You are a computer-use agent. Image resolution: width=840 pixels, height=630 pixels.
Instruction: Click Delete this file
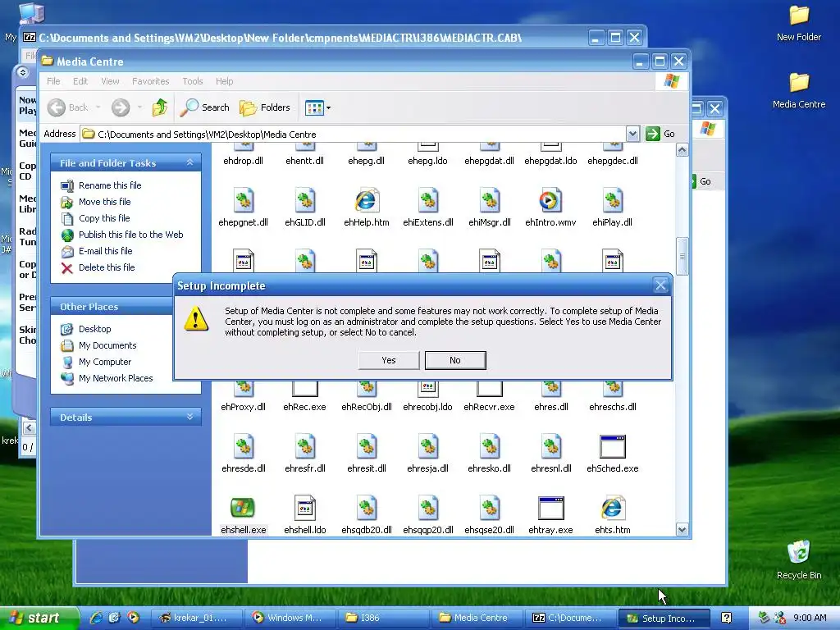point(107,267)
